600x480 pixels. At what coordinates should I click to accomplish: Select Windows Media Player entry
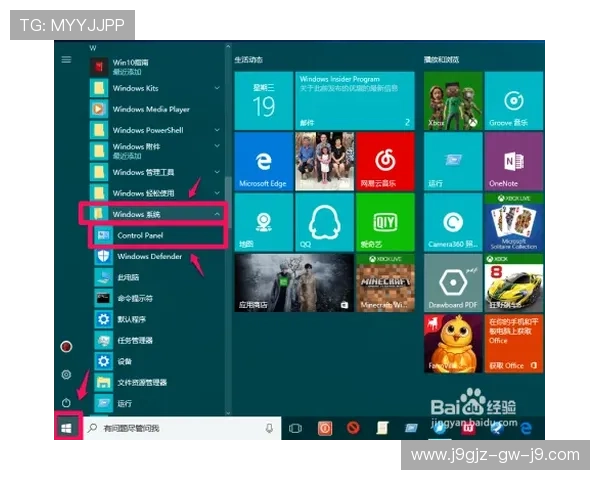(x=150, y=109)
